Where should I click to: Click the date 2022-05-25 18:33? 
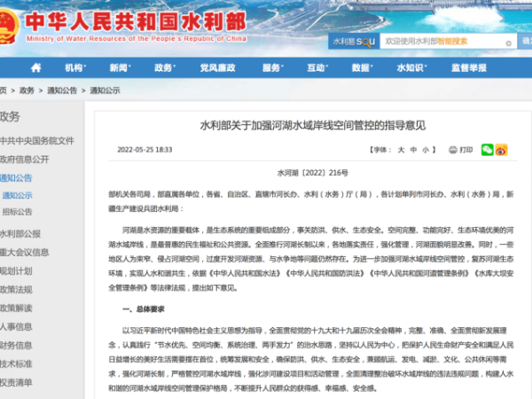point(145,150)
